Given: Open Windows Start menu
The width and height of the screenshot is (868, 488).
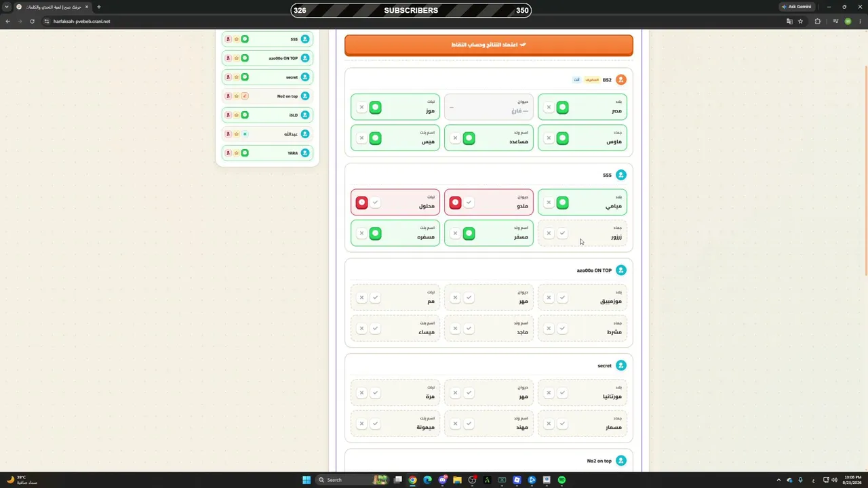Looking at the screenshot, I should pyautogui.click(x=307, y=480).
